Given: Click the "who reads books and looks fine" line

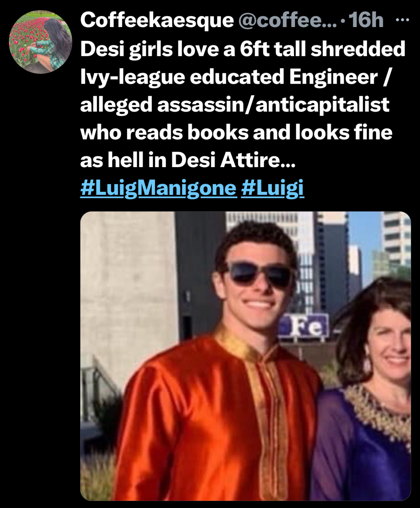Looking at the screenshot, I should point(236,132).
